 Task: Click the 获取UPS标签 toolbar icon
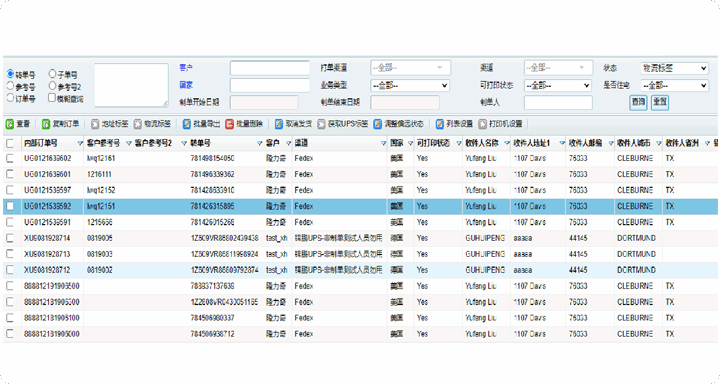click(x=321, y=124)
